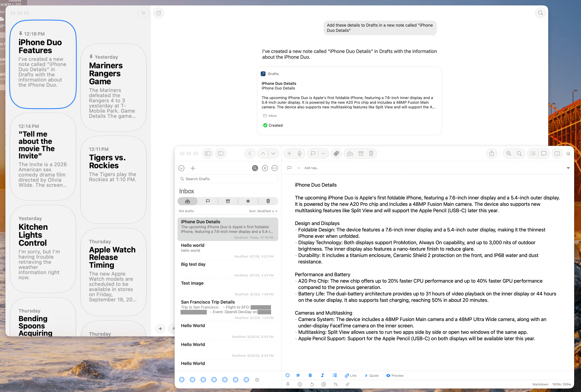
Task: Select next draft with down arrow
Action: coord(273,154)
